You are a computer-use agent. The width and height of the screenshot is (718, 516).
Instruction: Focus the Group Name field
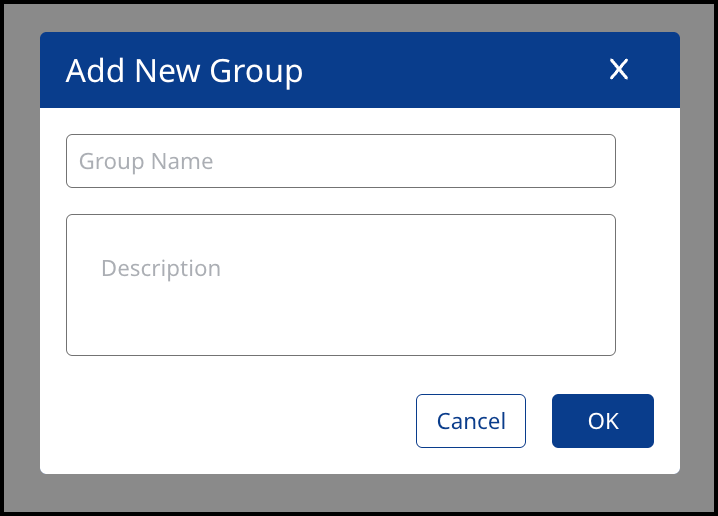click(340, 161)
